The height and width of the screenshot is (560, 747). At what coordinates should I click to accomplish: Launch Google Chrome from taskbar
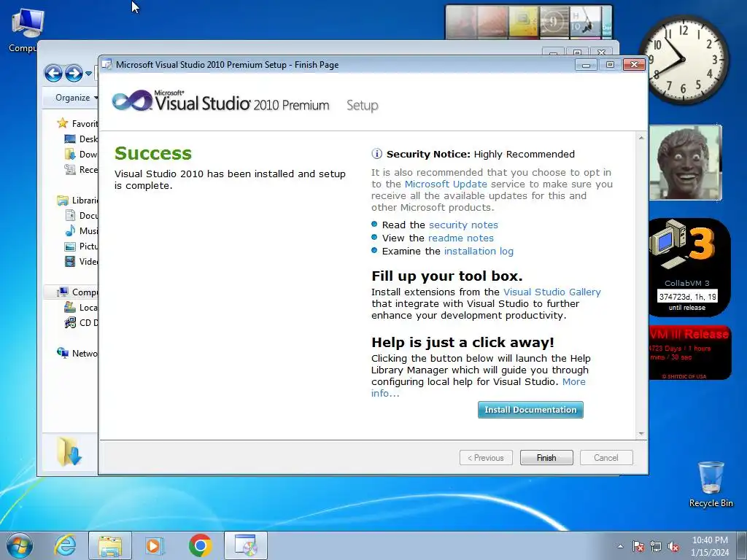pyautogui.click(x=200, y=545)
